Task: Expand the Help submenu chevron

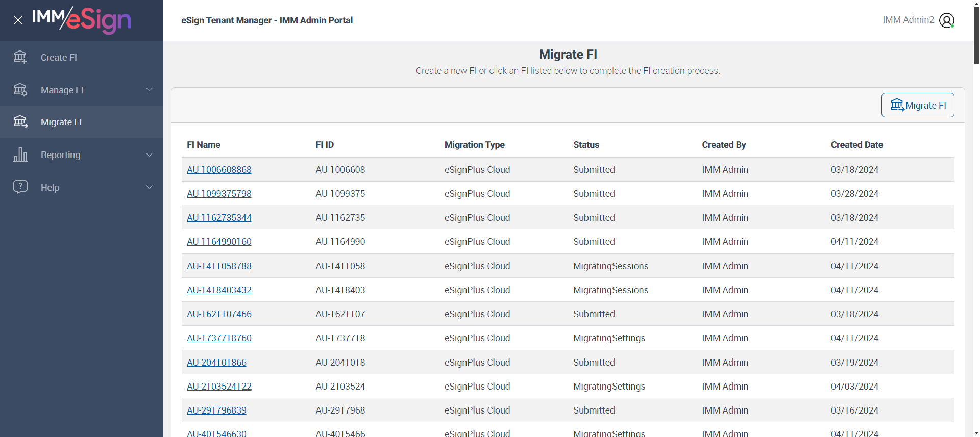Action: point(150,187)
